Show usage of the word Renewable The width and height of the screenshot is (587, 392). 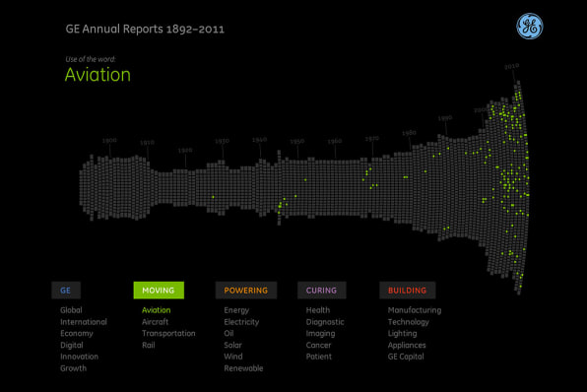tap(243, 368)
